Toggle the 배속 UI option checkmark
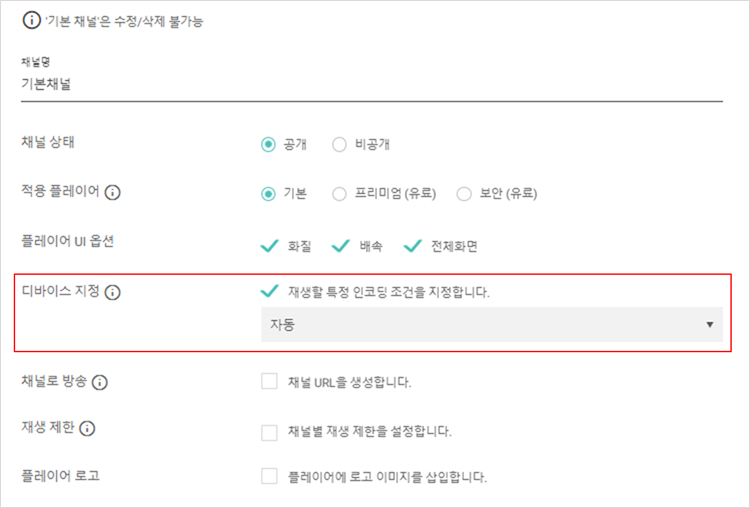This screenshot has height=508, width=750. point(341,246)
